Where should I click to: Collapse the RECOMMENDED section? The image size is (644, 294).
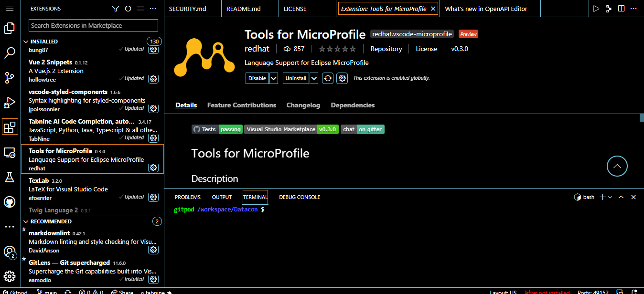coord(50,221)
